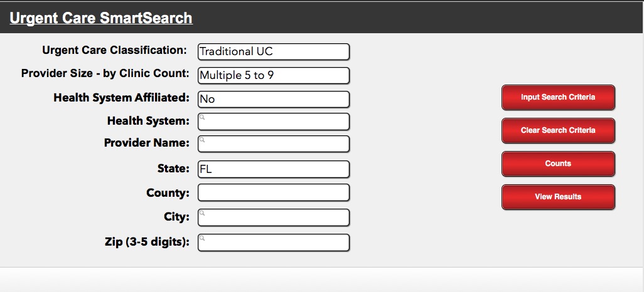This screenshot has width=644, height=292.
Task: Click the Input Search Criteria button
Action: pyautogui.click(x=558, y=97)
